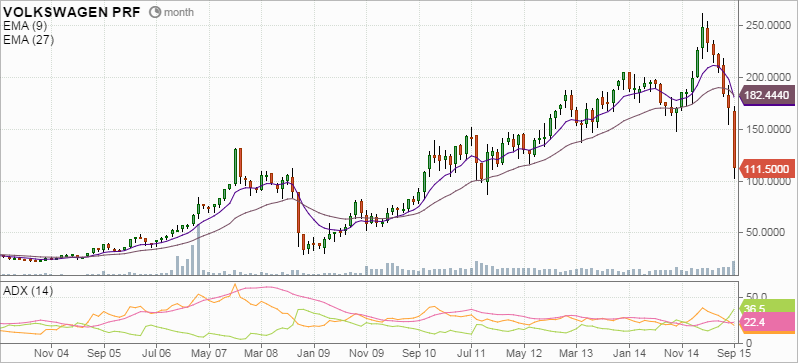Image resolution: width=798 pixels, height=363 pixels.
Task: Click the Nov 04 date label
Action: pos(52,352)
